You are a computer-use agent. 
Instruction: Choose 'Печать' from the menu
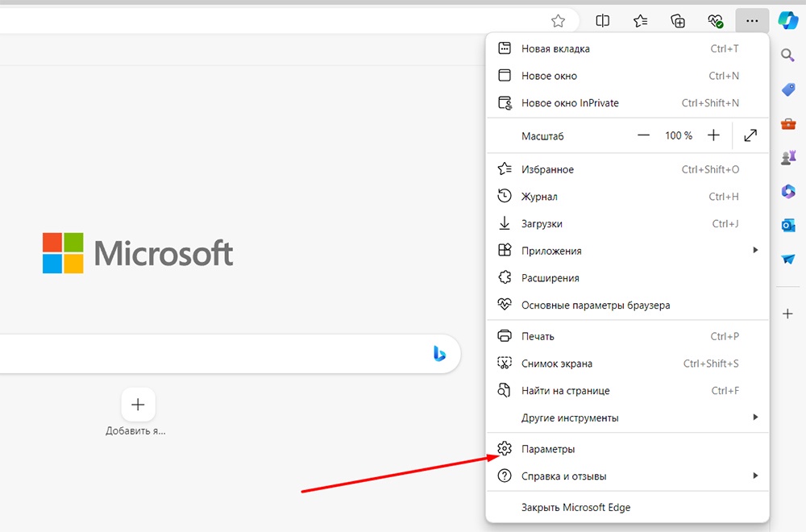[x=627, y=336]
